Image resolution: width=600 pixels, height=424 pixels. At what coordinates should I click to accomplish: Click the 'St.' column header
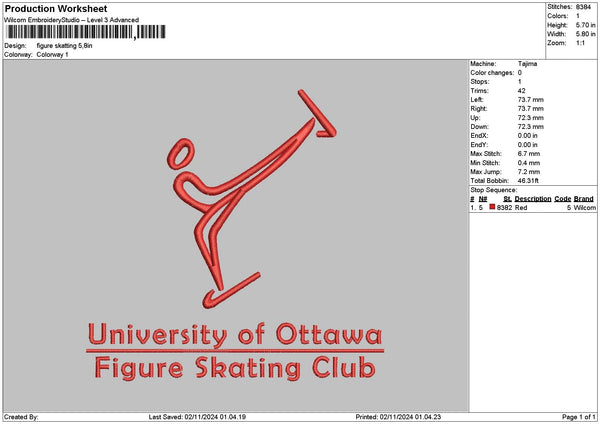coord(507,199)
